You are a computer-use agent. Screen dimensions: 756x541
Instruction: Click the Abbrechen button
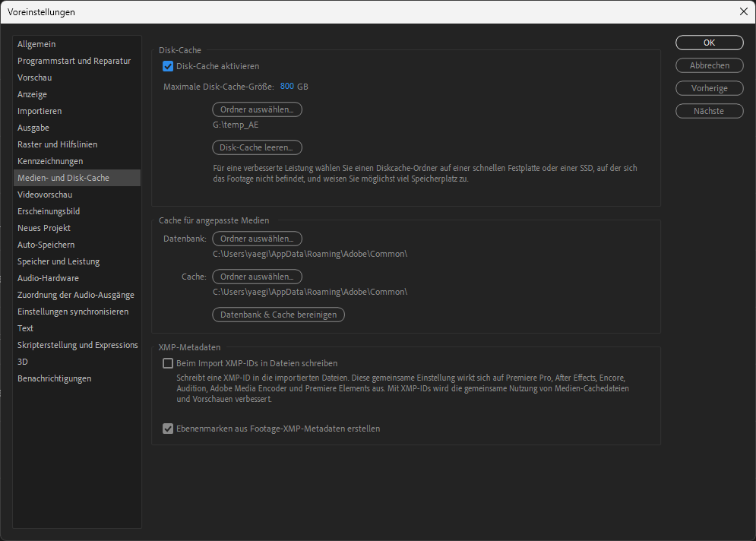pos(709,65)
